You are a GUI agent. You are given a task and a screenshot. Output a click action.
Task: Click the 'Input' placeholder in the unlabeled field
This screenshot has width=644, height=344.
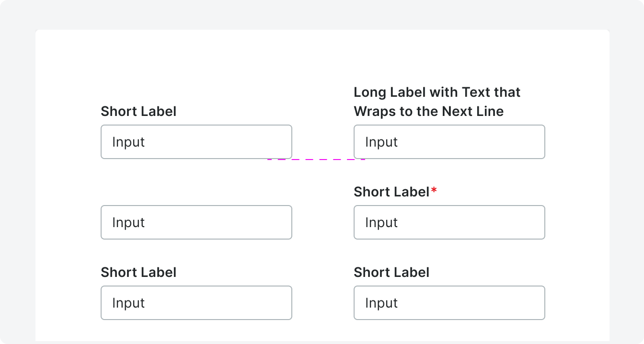128,222
